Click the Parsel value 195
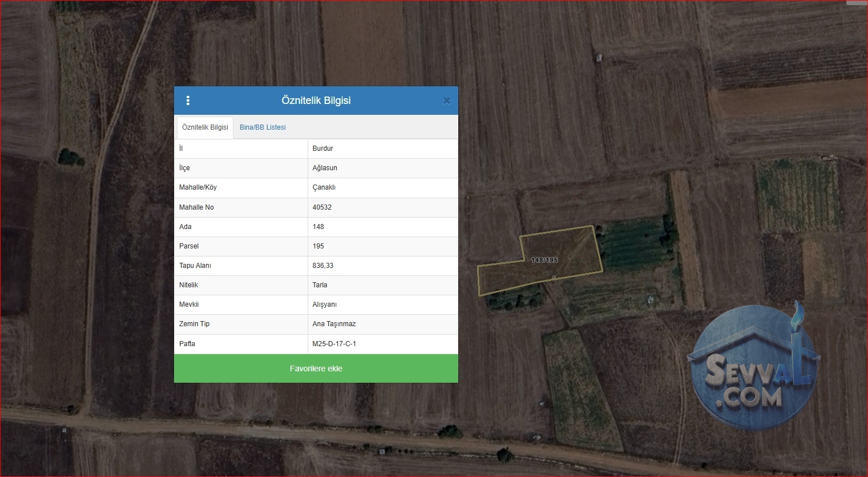868x477 pixels. (318, 246)
